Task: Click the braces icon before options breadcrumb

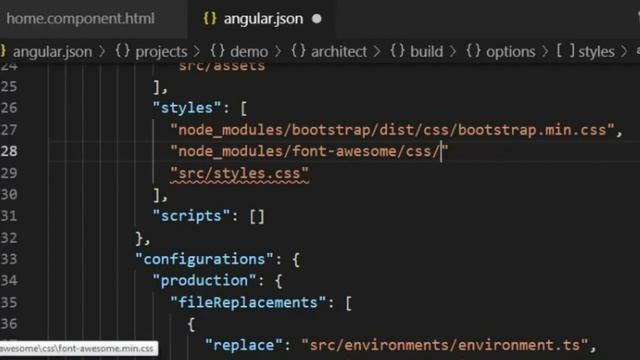Action: coord(473,51)
